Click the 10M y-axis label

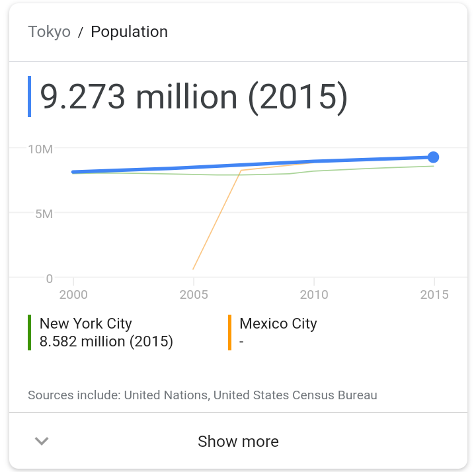[40, 149]
